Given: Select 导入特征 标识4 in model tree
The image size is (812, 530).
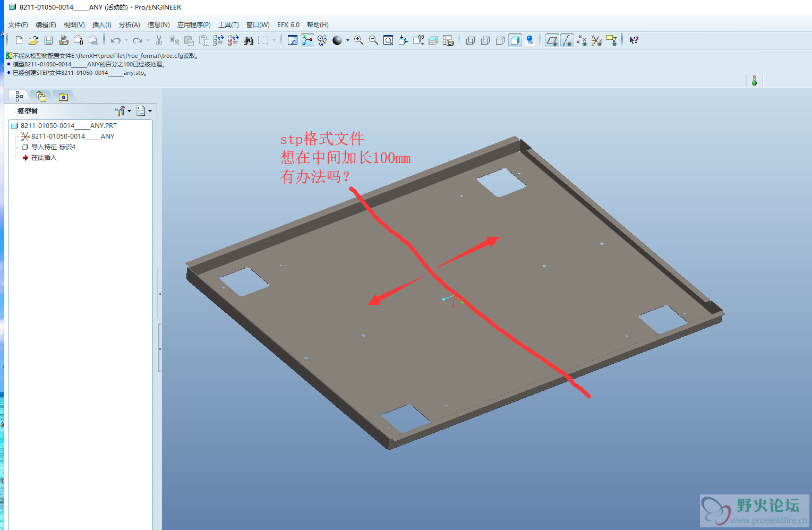Looking at the screenshot, I should 48,147.
